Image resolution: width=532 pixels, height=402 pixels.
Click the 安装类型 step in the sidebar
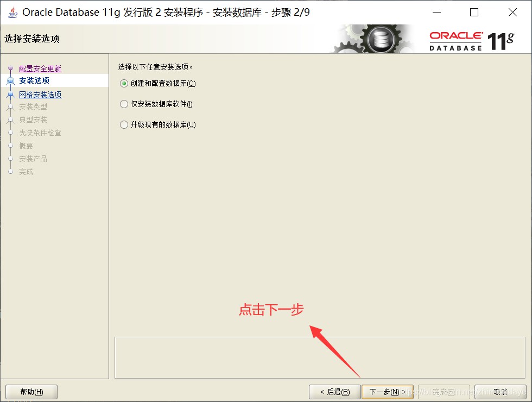click(x=33, y=107)
